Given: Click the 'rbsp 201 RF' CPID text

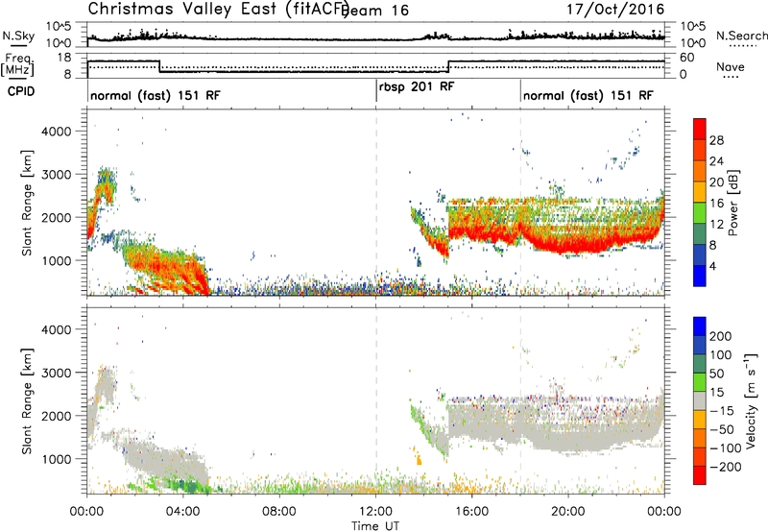Looking at the screenshot, I should tap(417, 86).
